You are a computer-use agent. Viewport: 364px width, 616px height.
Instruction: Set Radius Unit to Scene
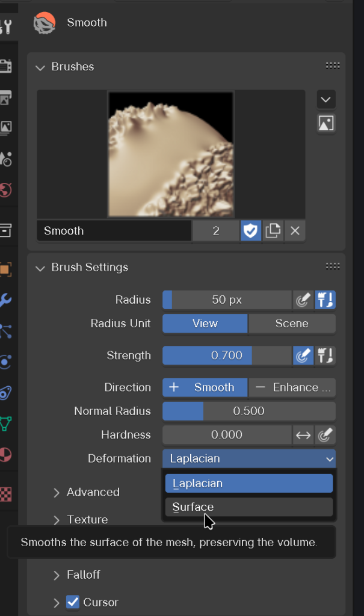coord(292,323)
